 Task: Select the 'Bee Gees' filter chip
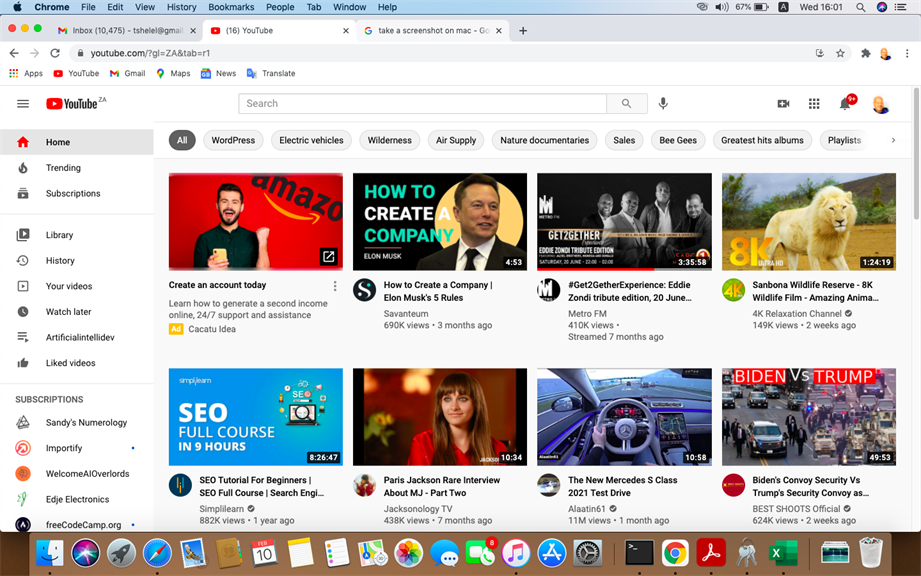pos(678,141)
